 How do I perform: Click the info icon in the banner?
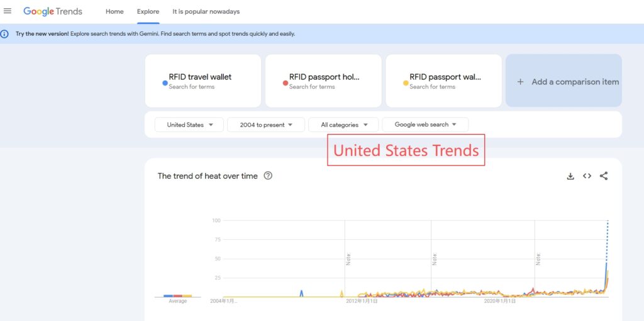[5, 34]
